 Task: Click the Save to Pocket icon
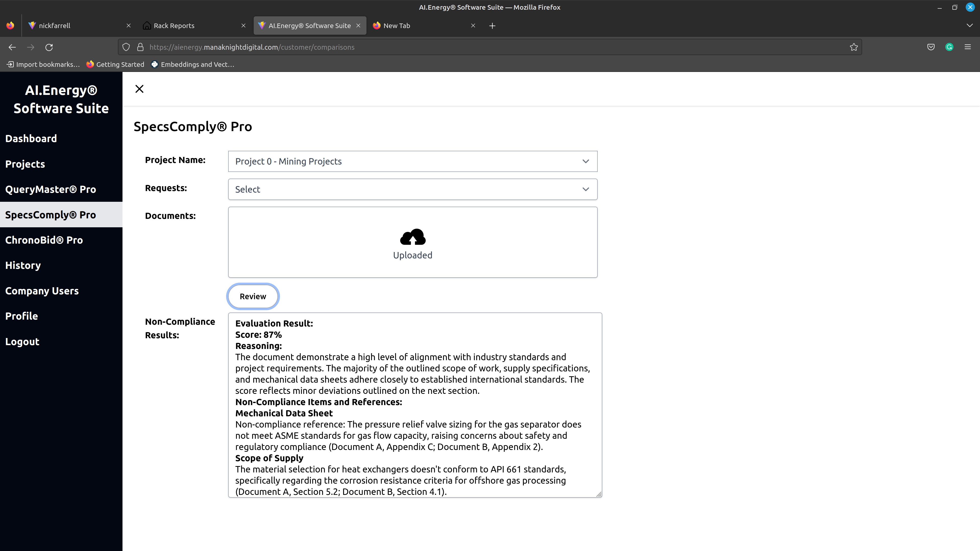point(930,47)
